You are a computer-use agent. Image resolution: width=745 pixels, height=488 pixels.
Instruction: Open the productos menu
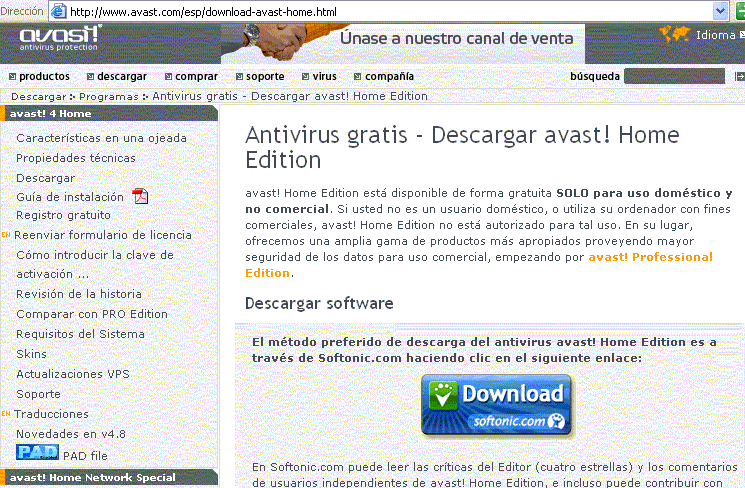[x=39, y=77]
